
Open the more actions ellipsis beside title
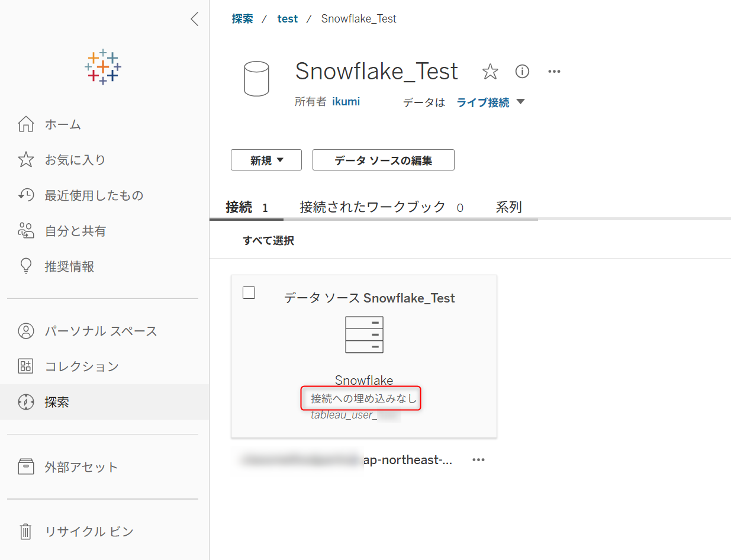click(554, 72)
